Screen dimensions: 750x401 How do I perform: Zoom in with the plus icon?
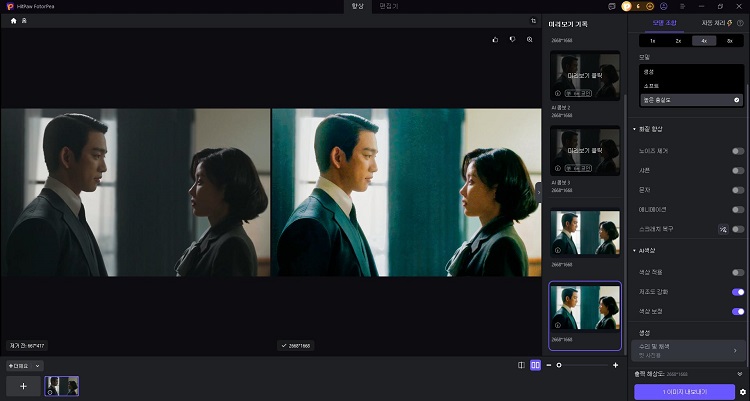pos(615,365)
